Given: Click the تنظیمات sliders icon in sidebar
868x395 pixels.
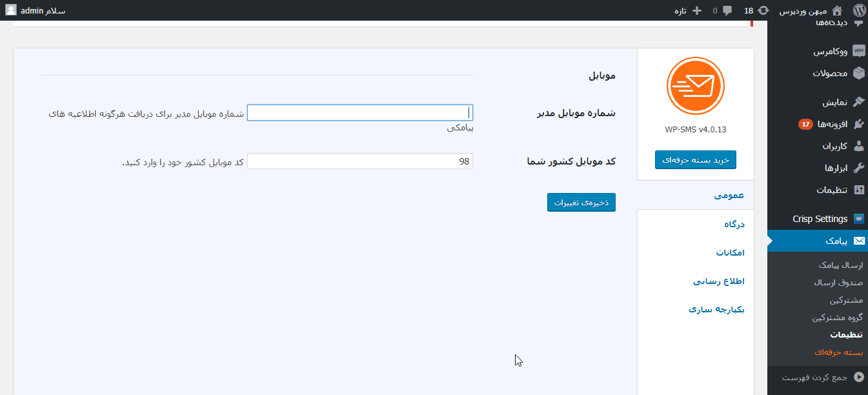Looking at the screenshot, I should point(858,190).
